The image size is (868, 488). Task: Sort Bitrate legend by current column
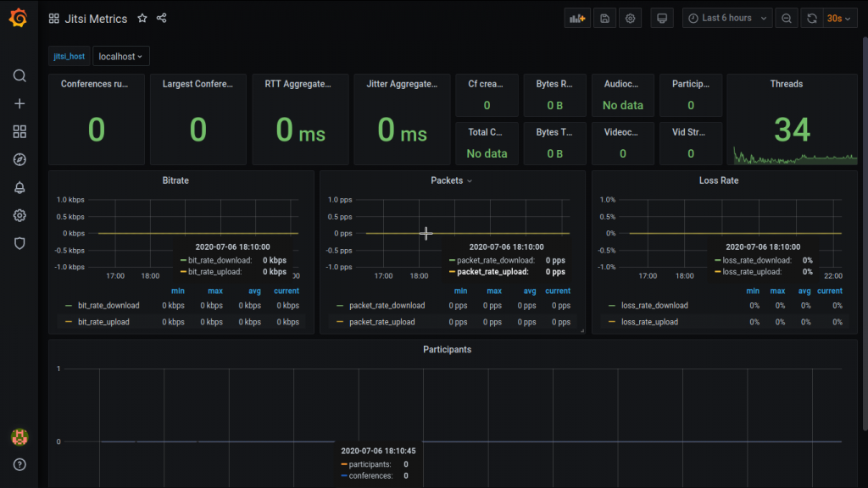click(x=287, y=291)
